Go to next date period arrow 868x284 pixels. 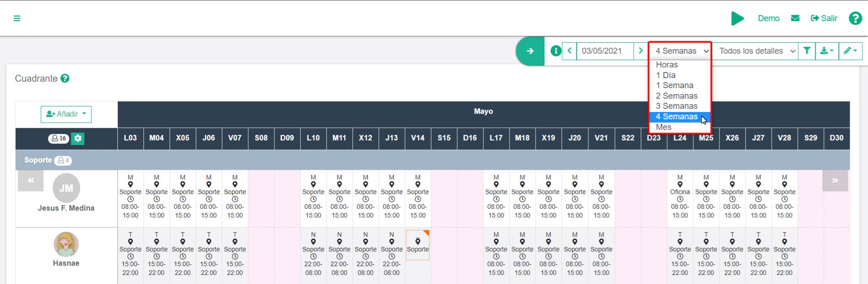click(x=641, y=51)
